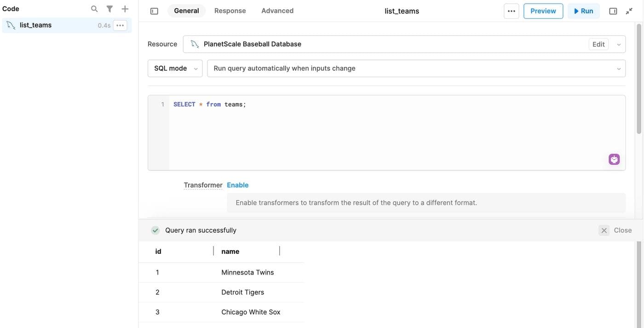Toggle the left sidebar panel icon

[x=154, y=11]
